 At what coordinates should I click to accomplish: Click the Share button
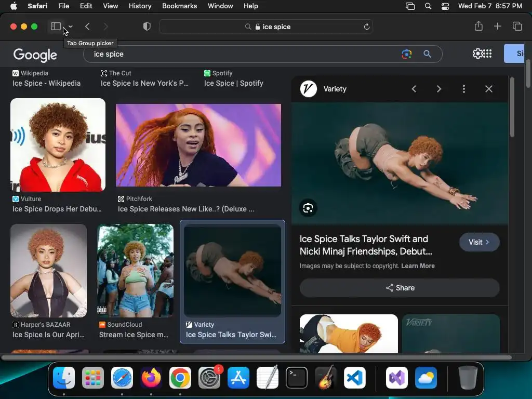click(x=400, y=288)
